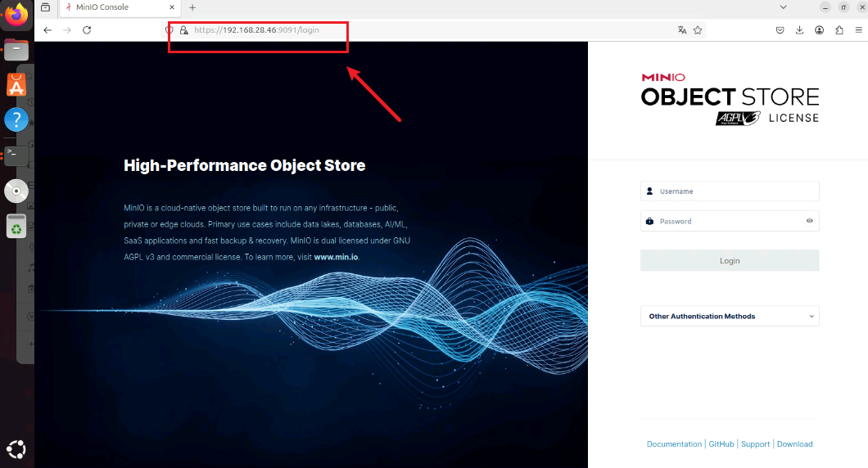The width and height of the screenshot is (868, 468).
Task: Click the translate page icon in address bar
Action: pyautogui.click(x=681, y=30)
